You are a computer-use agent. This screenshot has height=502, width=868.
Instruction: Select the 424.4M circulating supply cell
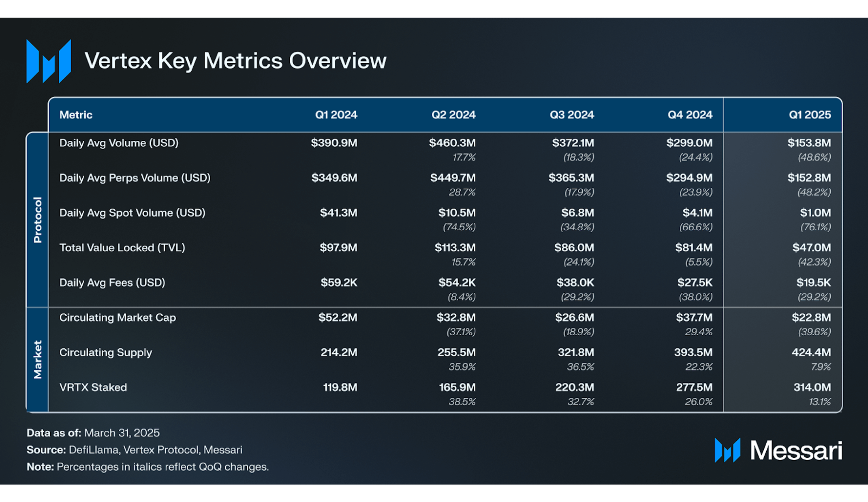tap(811, 352)
